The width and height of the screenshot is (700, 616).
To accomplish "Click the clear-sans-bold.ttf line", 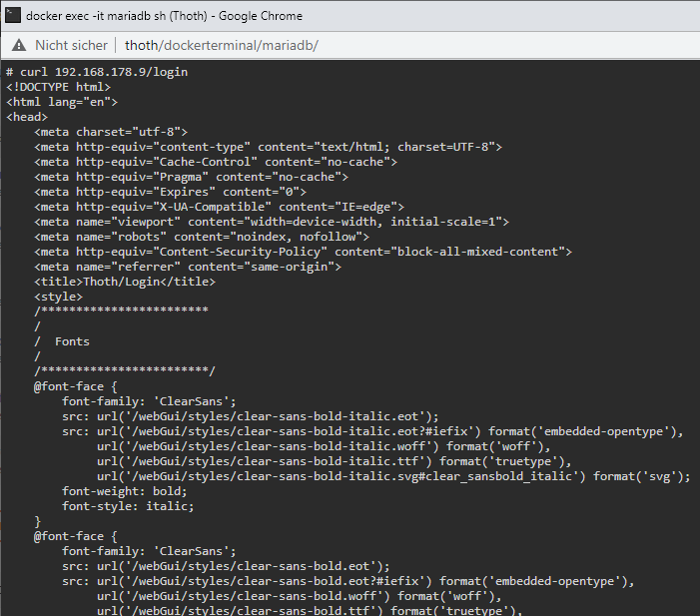I will click(310, 610).
